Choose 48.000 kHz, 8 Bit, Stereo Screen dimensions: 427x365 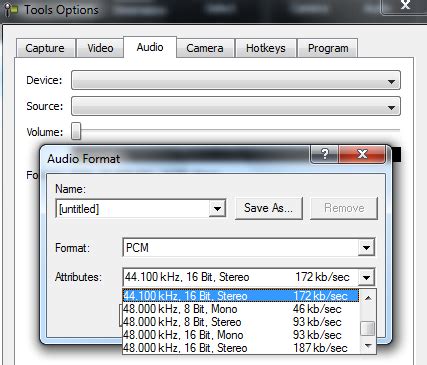coord(241,322)
